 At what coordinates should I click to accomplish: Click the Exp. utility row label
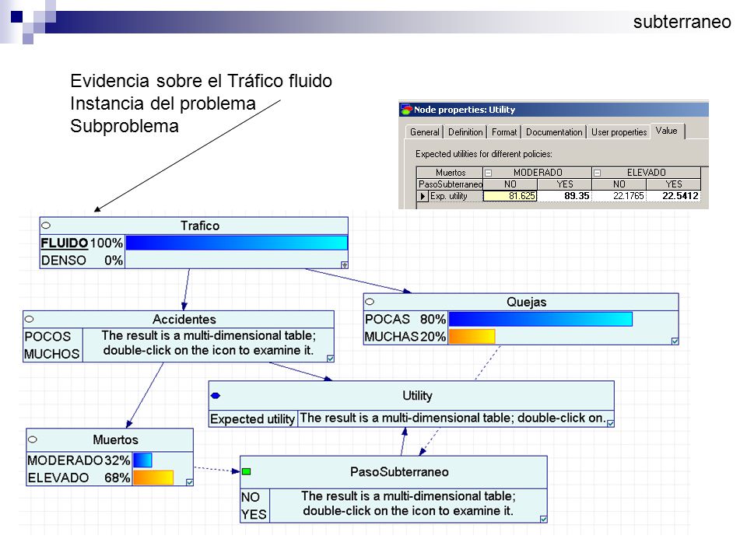[x=449, y=196]
